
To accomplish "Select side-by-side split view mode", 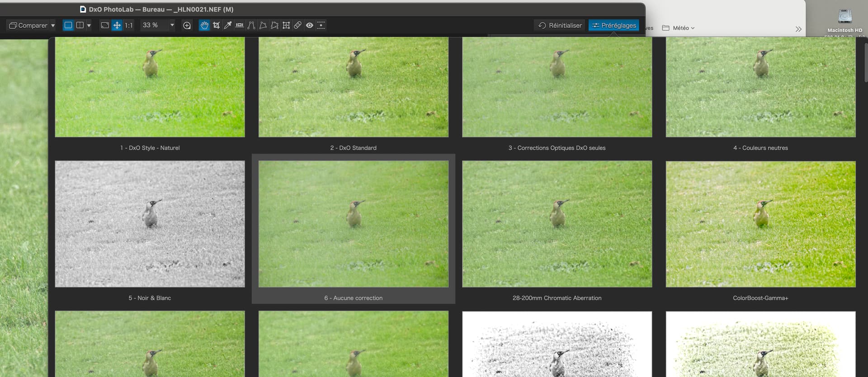I will (80, 25).
